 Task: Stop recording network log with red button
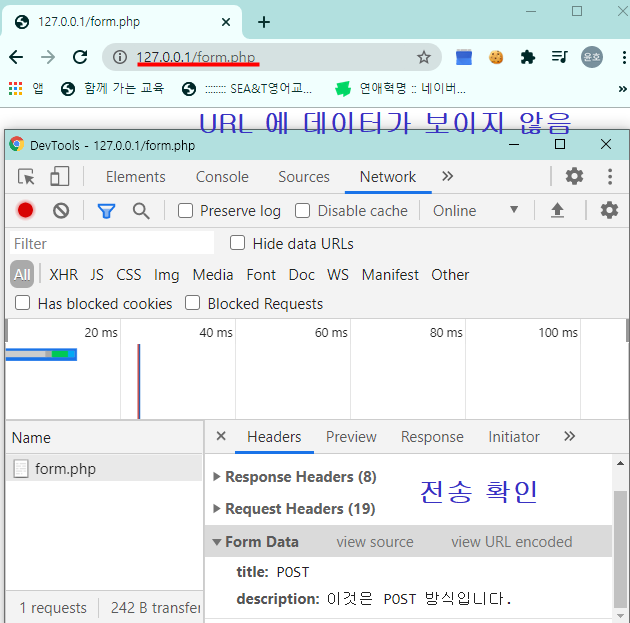pyautogui.click(x=25, y=210)
